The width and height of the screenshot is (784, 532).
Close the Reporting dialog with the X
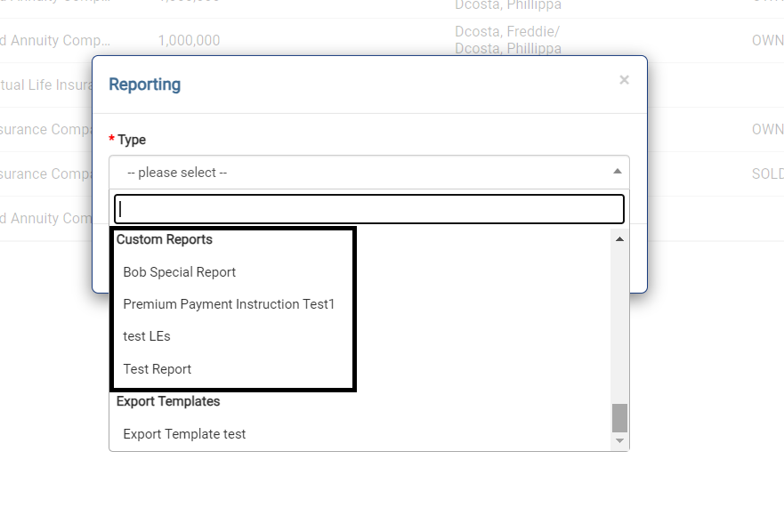click(x=624, y=80)
